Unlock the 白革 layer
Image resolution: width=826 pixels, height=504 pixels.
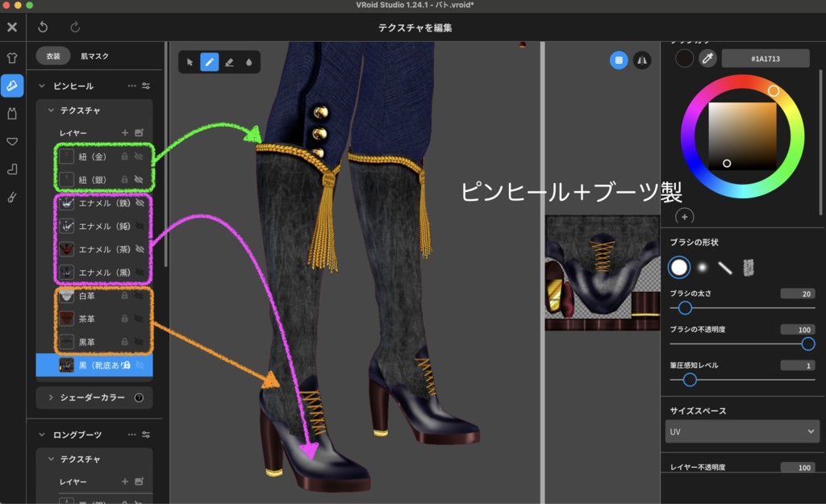(125, 294)
